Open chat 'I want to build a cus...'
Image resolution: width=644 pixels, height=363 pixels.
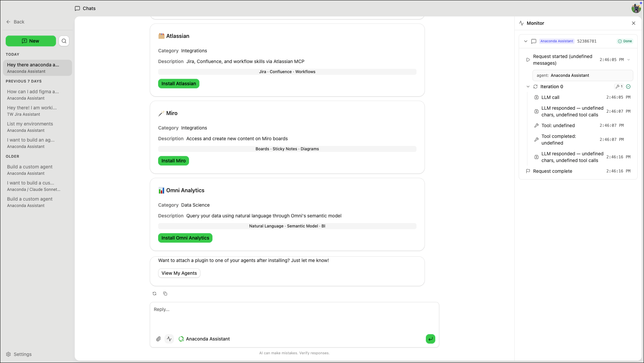pos(38,186)
